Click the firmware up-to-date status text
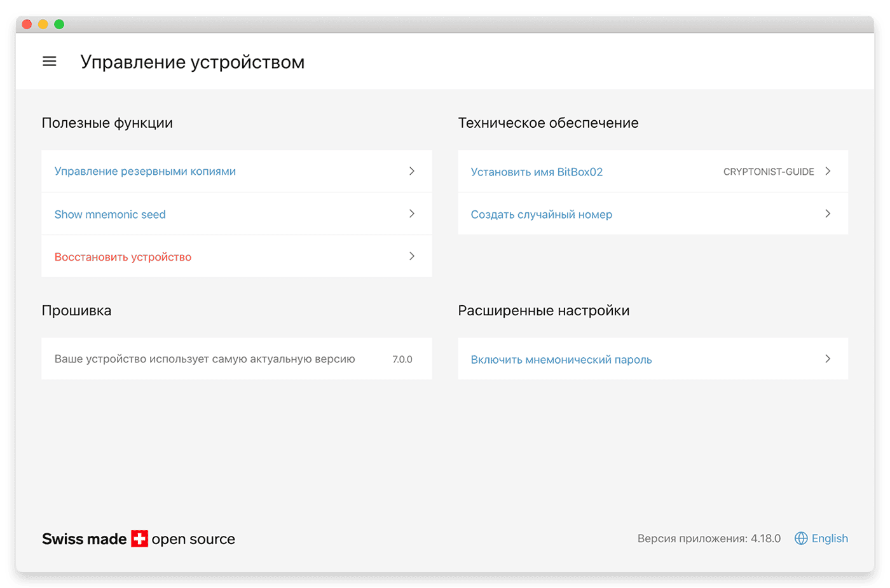This screenshot has width=890, height=588. click(x=205, y=359)
